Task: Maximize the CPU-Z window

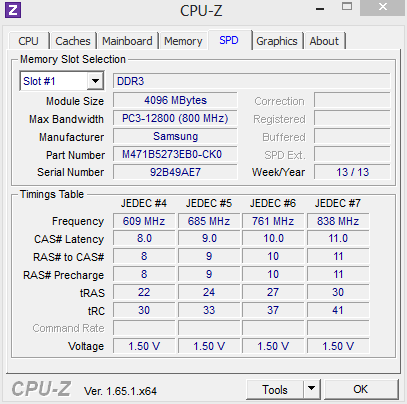Action: 347,7
